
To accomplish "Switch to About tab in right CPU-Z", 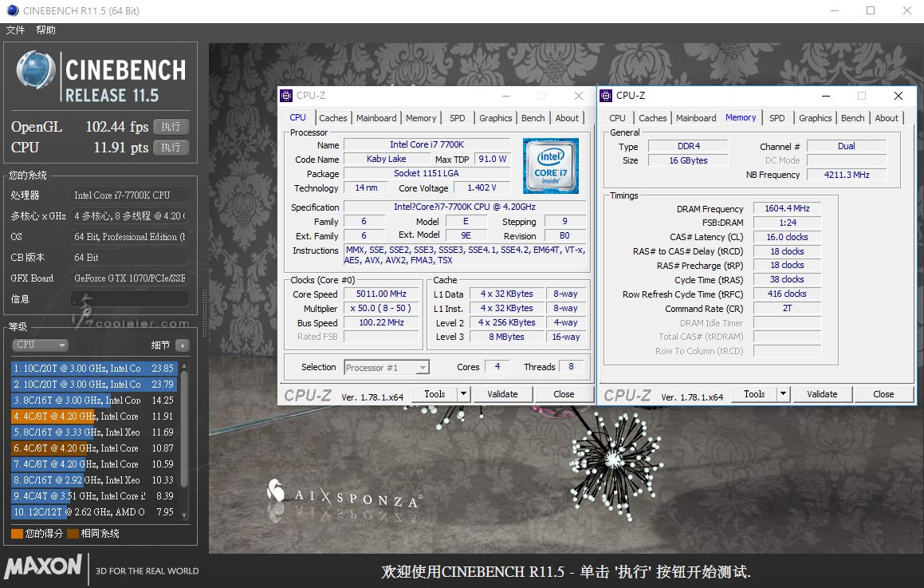I will pos(887,118).
